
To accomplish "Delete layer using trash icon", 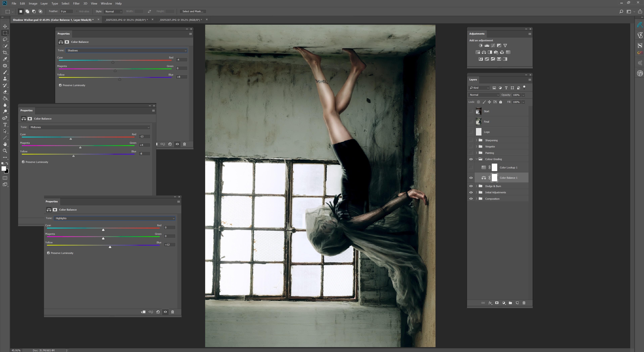I will point(524,303).
